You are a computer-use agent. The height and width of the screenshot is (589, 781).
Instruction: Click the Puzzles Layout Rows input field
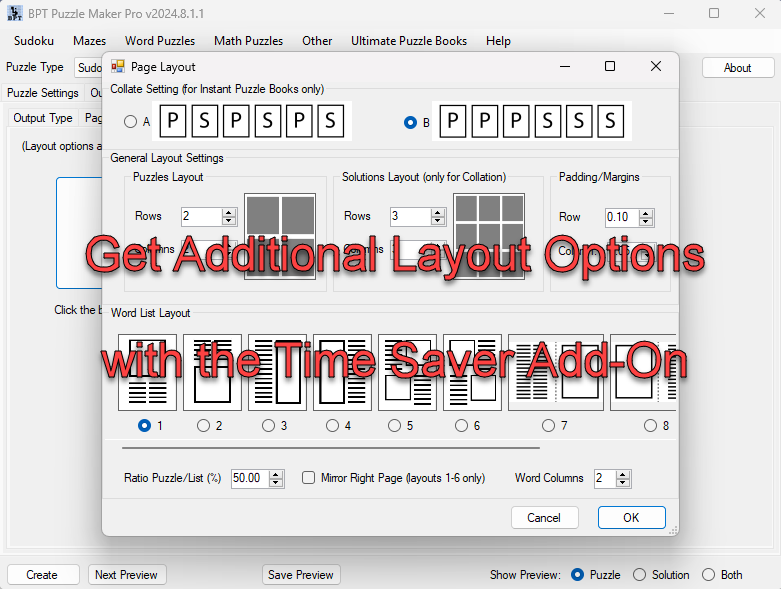[202, 217]
